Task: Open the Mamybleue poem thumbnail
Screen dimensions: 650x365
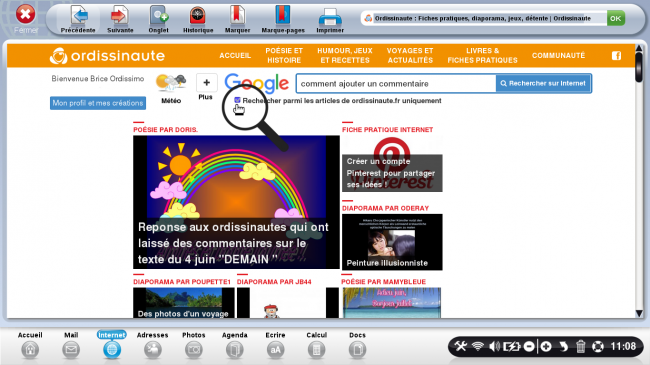Action: pyautogui.click(x=392, y=303)
